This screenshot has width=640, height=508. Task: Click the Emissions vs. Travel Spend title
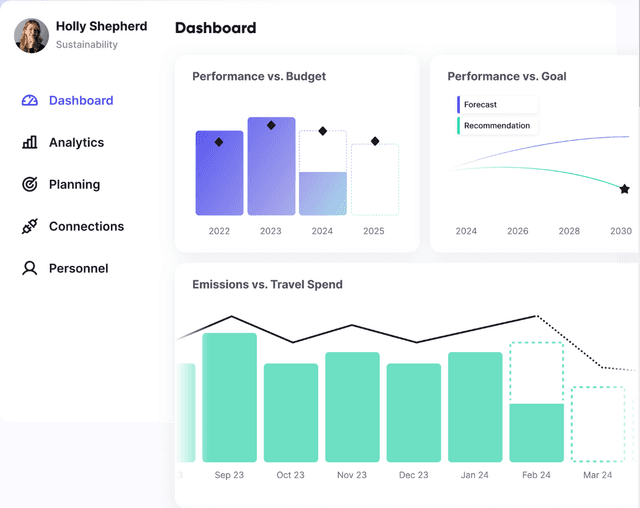pyautogui.click(x=267, y=285)
